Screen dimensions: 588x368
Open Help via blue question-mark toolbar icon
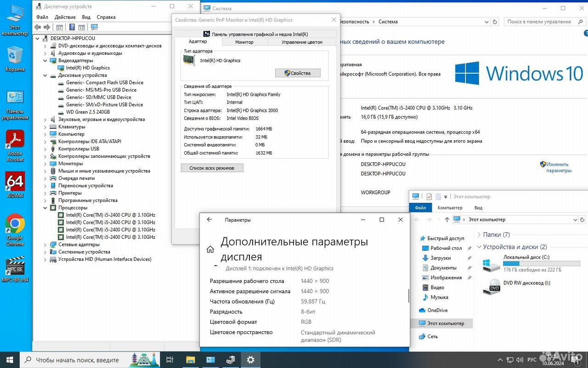point(72,27)
